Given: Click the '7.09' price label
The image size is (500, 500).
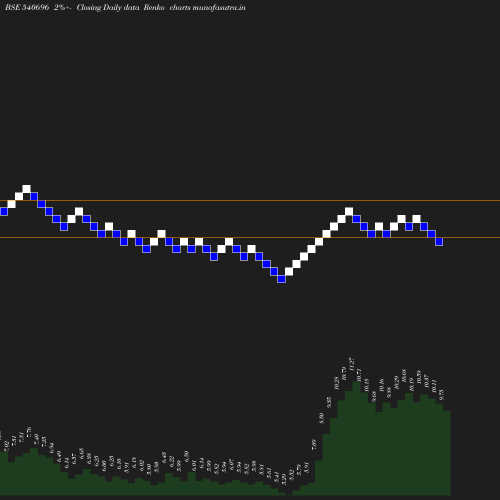Looking at the screenshot, I should point(314,445).
